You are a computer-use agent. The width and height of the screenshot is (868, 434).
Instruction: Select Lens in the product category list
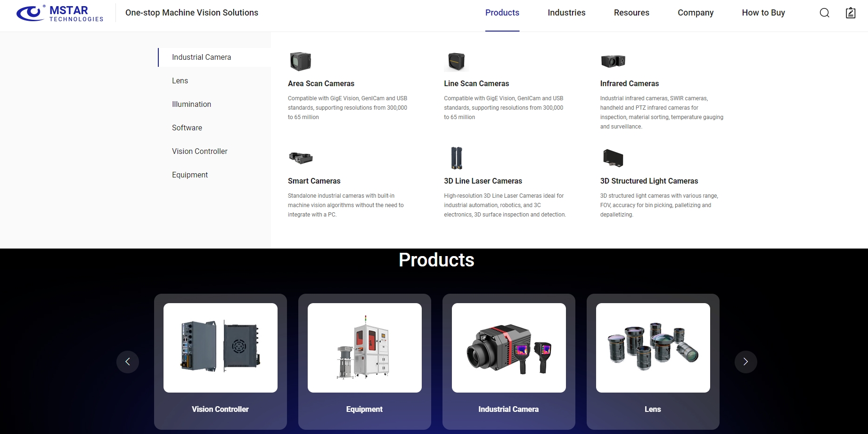pyautogui.click(x=180, y=80)
